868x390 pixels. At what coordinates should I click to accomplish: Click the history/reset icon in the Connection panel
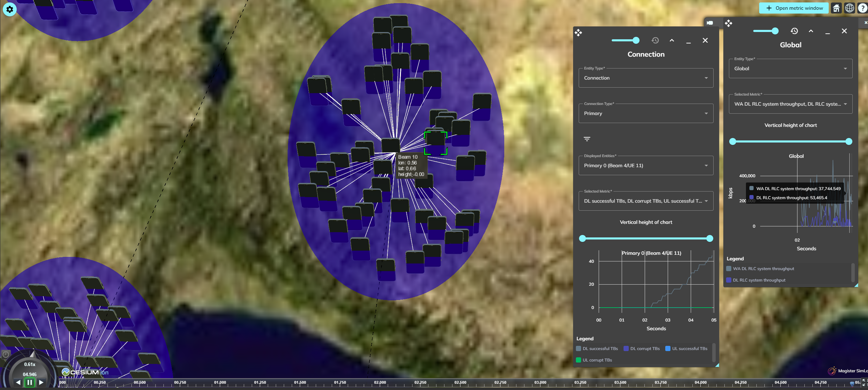pos(655,40)
